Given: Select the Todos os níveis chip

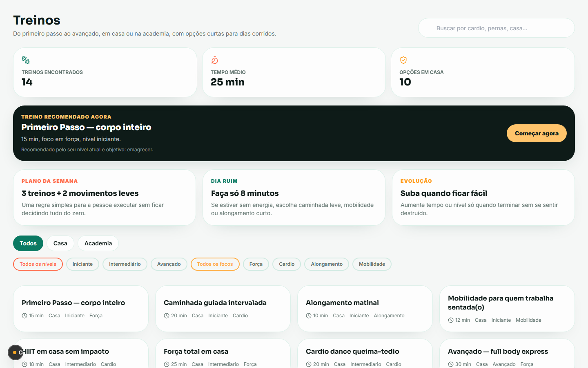Looking at the screenshot, I should click(x=38, y=264).
